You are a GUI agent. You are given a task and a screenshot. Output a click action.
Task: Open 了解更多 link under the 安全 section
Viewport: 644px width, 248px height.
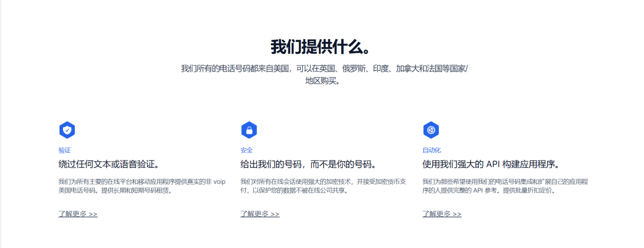[260, 214]
